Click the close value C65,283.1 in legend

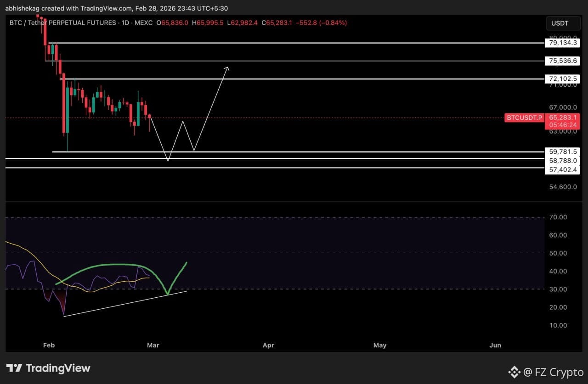(277, 22)
